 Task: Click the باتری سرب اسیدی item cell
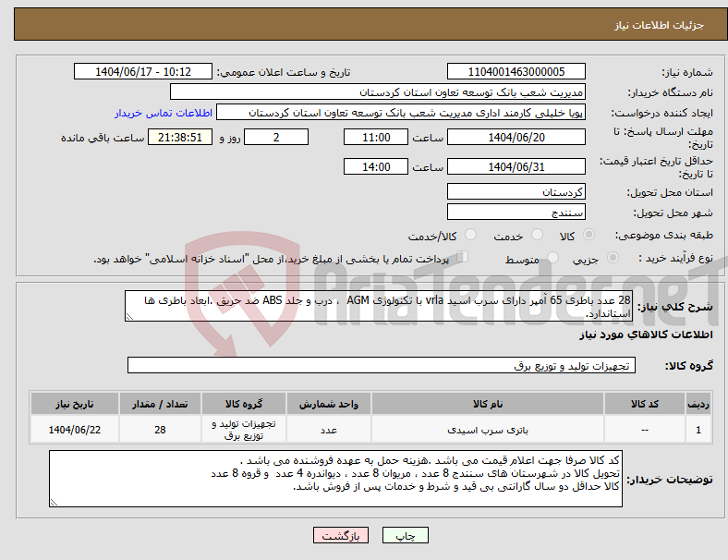488,430
